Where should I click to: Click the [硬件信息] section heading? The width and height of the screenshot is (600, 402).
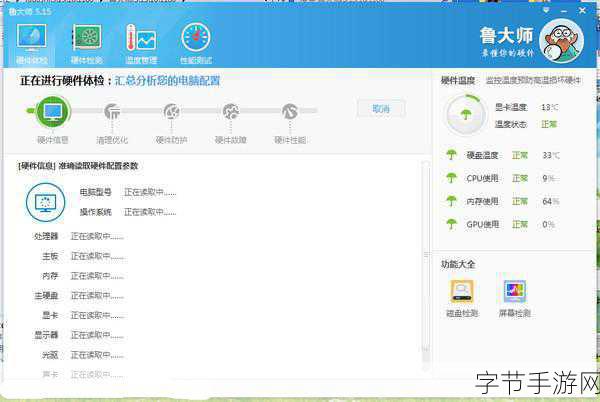[37, 166]
